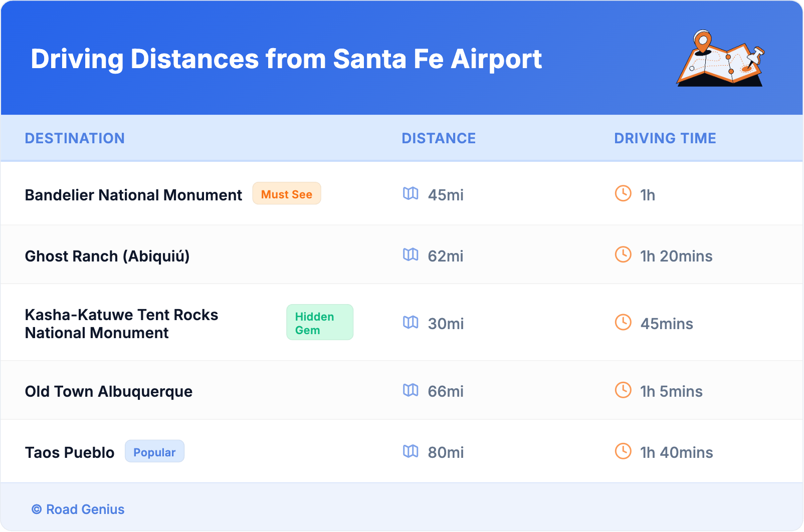Select the DESTINATION column header
The width and height of the screenshot is (804, 532).
click(75, 138)
